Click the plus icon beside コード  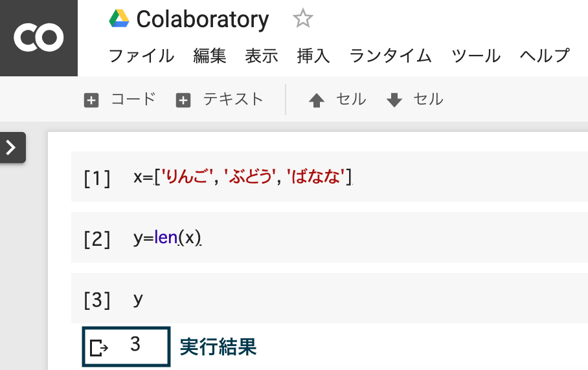91,100
